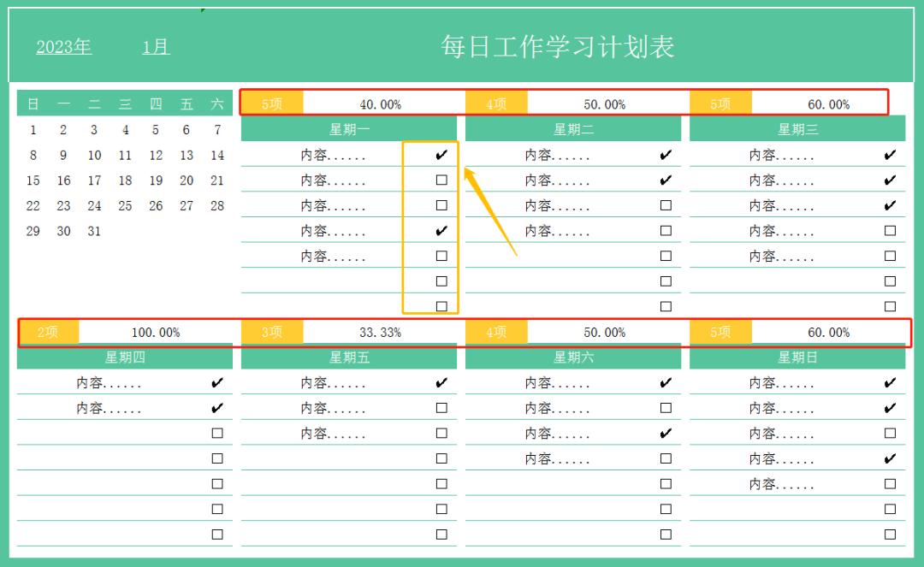Select date 31 in the calendar
Screen dimensions: 924x567
pos(94,231)
